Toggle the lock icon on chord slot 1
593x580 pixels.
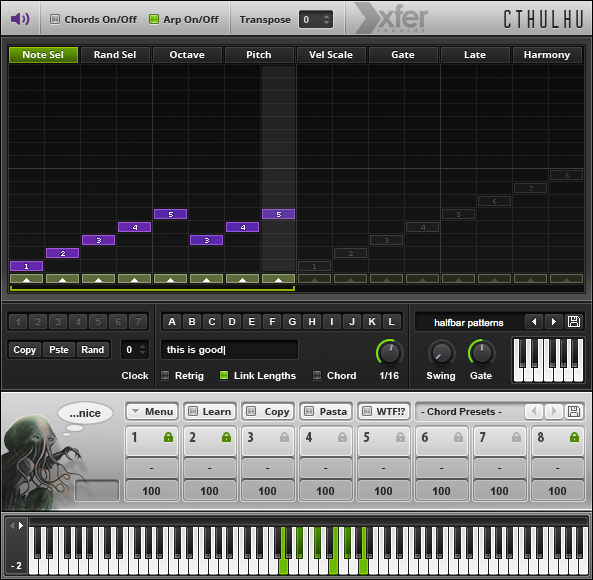[168, 437]
